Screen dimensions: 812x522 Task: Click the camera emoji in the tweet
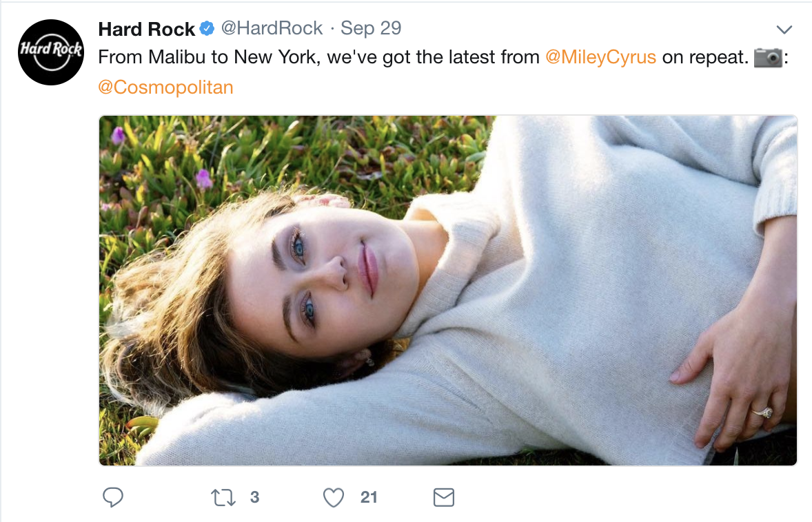768,58
